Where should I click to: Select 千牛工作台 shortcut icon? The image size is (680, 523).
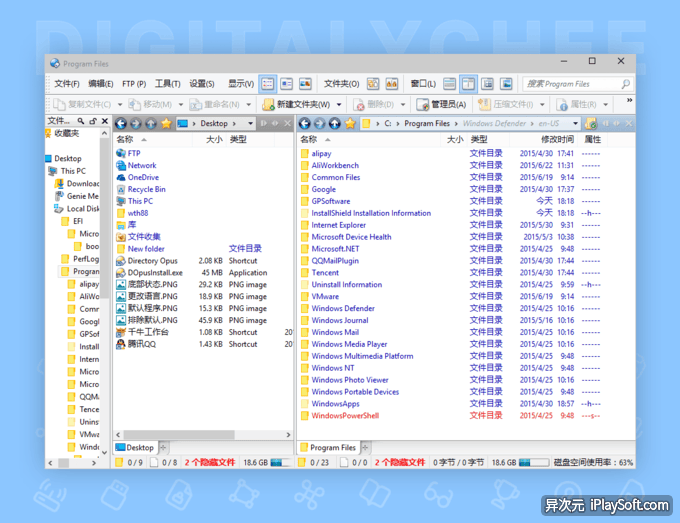121,332
